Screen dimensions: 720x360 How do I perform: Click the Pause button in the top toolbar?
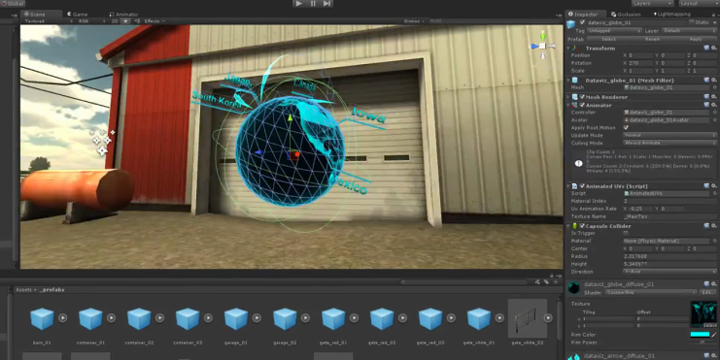click(313, 4)
